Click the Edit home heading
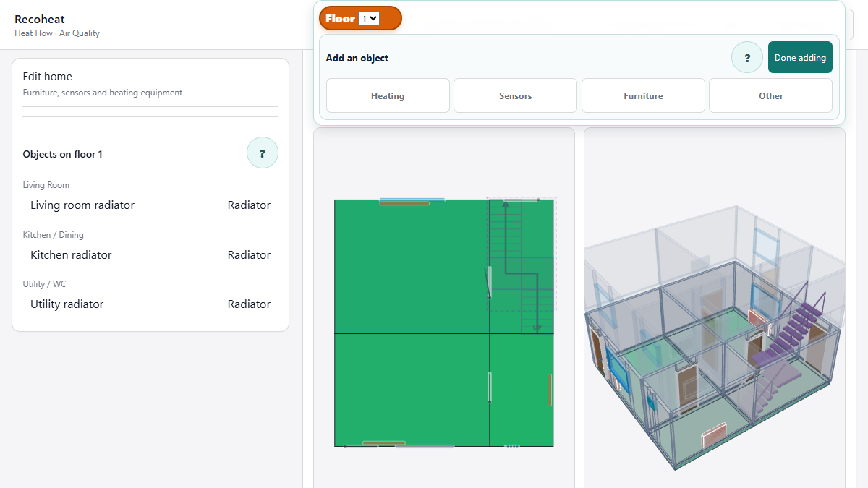This screenshot has height=488, width=868. point(48,77)
